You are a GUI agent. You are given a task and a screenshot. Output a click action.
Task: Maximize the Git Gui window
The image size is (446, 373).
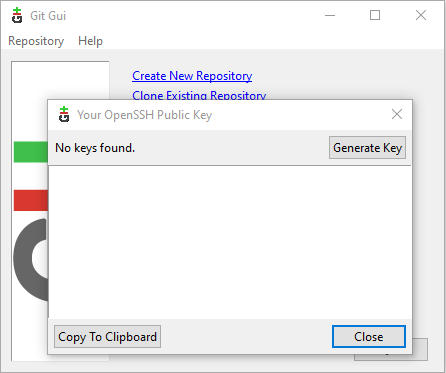coord(375,15)
